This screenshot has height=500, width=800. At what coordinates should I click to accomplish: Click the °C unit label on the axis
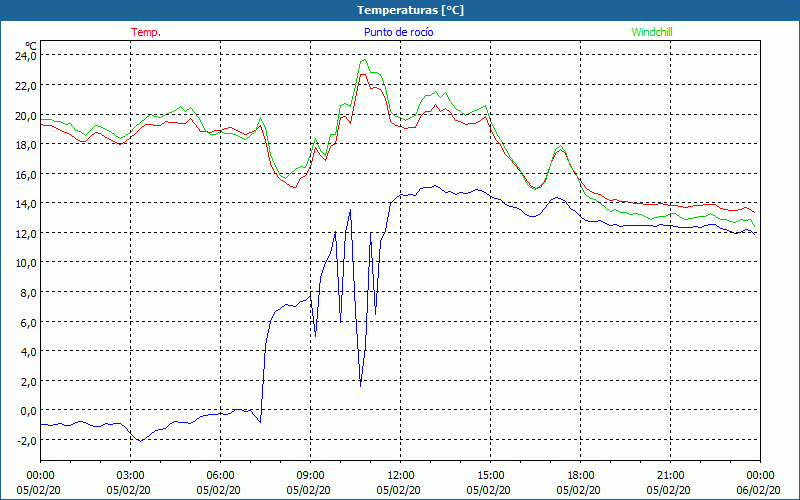(31, 45)
